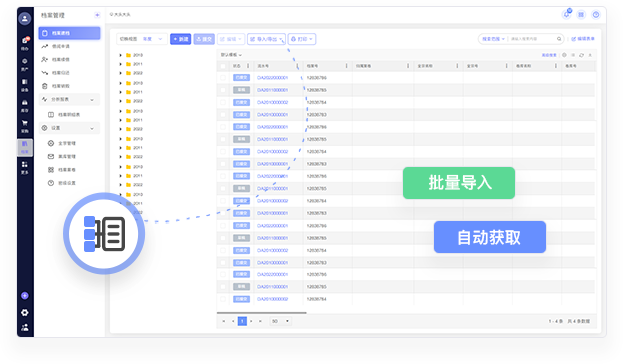
Task: Click the plus icon next to 档案管理 title
Action: 97,15
